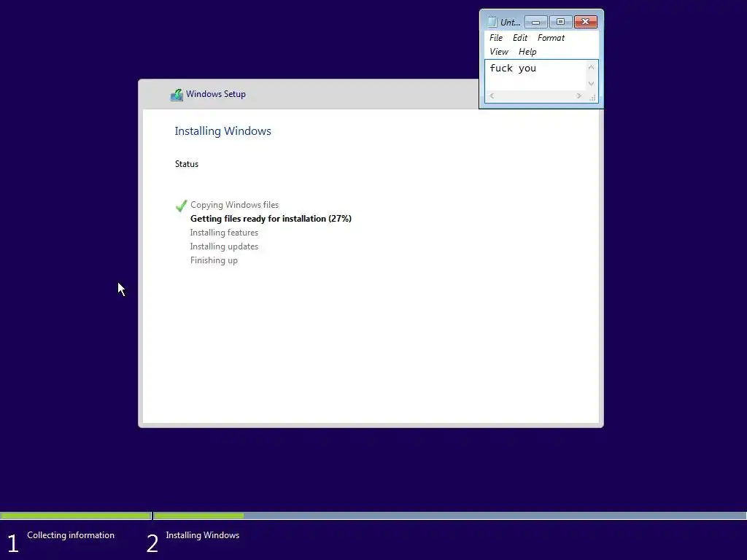Click Notepad vertical scrollbar up arrow
The width and height of the screenshot is (747, 560).
click(x=591, y=67)
